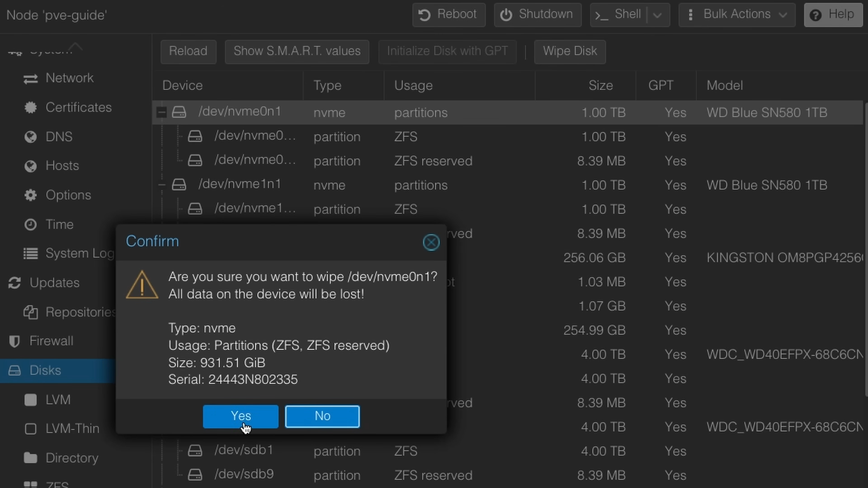Close the Confirm dialog
Screen dimensions: 868x488
click(x=431, y=242)
